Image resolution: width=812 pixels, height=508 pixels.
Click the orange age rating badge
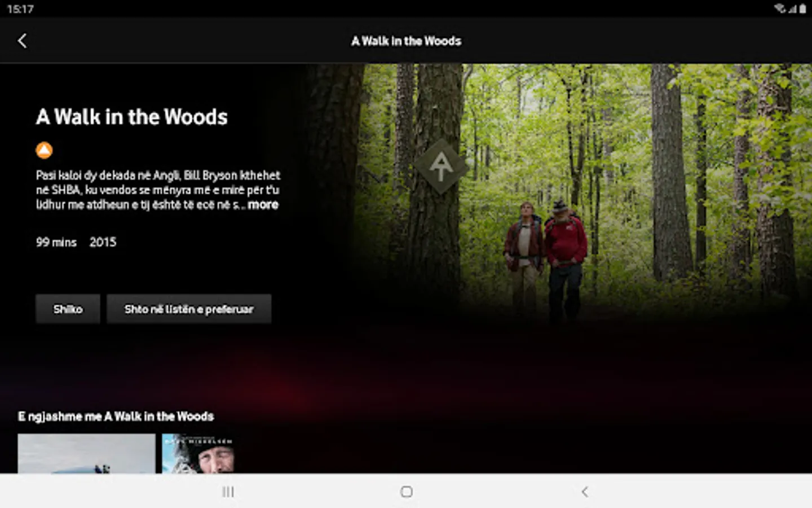[44, 150]
